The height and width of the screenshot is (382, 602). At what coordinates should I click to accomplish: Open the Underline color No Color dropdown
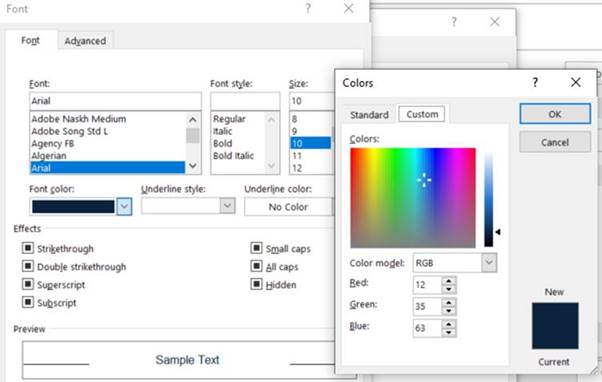pyautogui.click(x=289, y=207)
